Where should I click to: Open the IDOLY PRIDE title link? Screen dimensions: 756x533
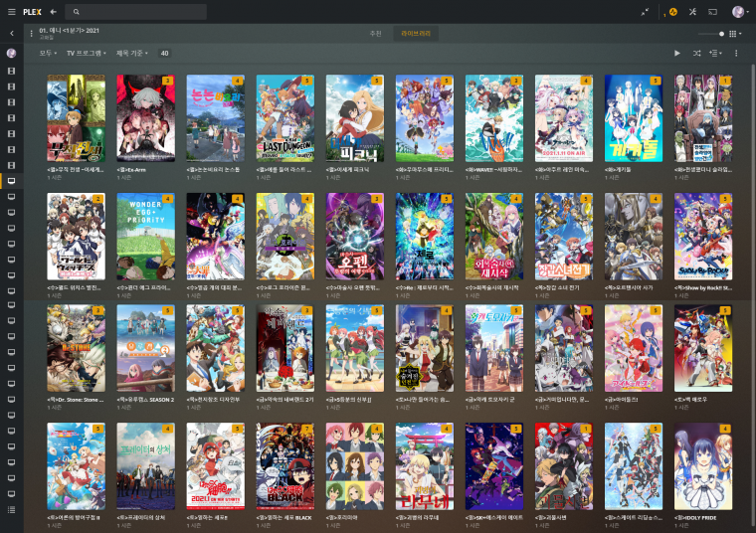point(695,517)
